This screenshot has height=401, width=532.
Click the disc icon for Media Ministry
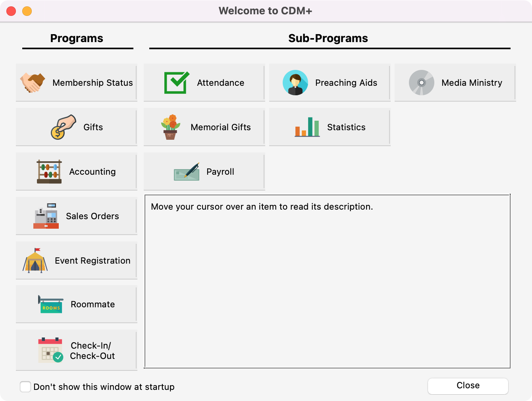(x=421, y=83)
